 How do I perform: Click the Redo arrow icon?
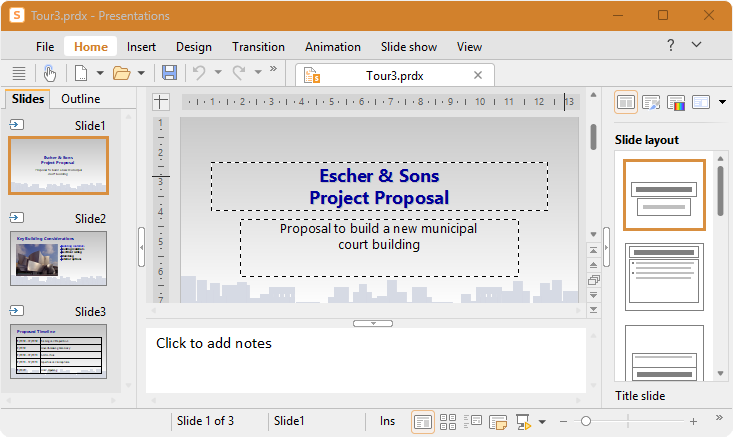click(239, 72)
